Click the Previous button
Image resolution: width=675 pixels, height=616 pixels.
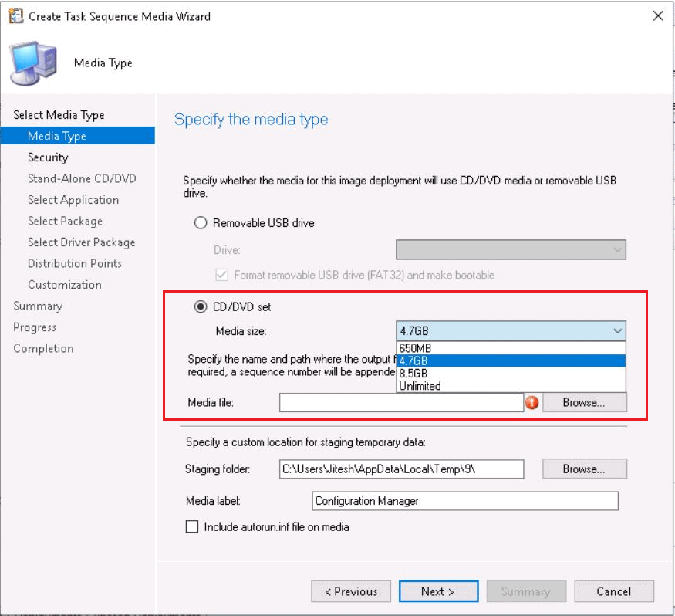(x=351, y=591)
